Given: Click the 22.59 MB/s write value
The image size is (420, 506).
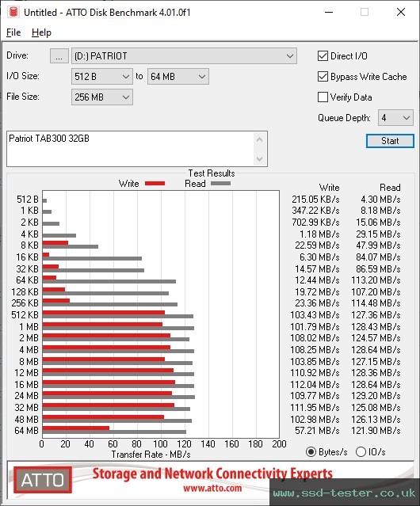Looking at the screenshot, I should 317,245.
